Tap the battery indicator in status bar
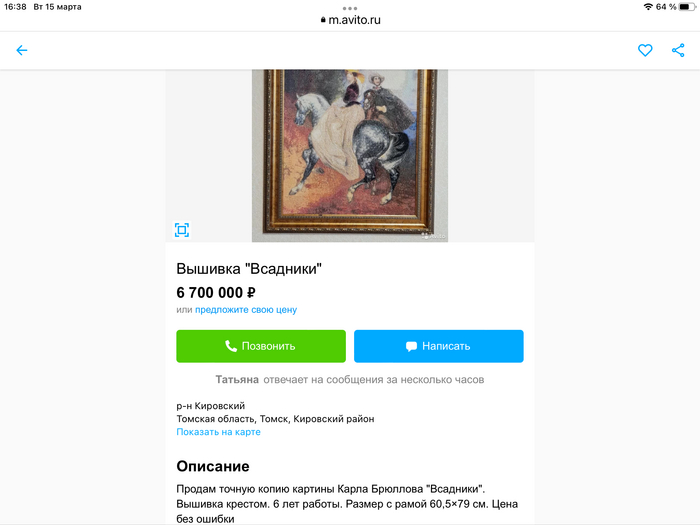The image size is (700, 525). click(x=687, y=7)
